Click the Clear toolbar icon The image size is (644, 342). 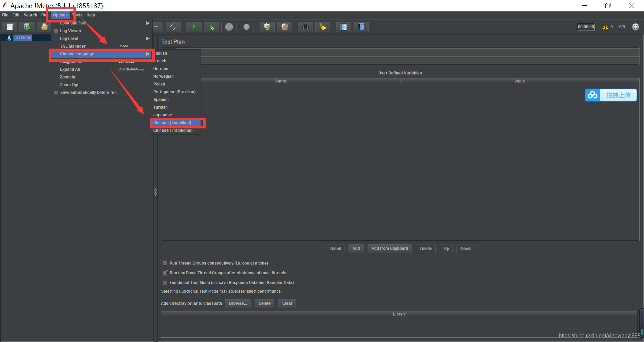(267, 27)
